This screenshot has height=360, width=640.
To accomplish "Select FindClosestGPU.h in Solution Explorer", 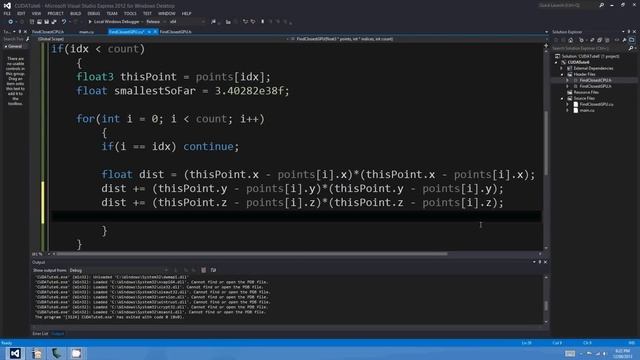I will click(596, 87).
